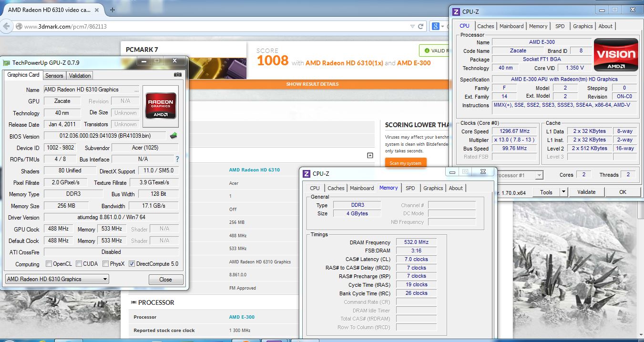The width and height of the screenshot is (644, 342).
Task: Enable the OpenCL checkbox
Action: (49, 264)
